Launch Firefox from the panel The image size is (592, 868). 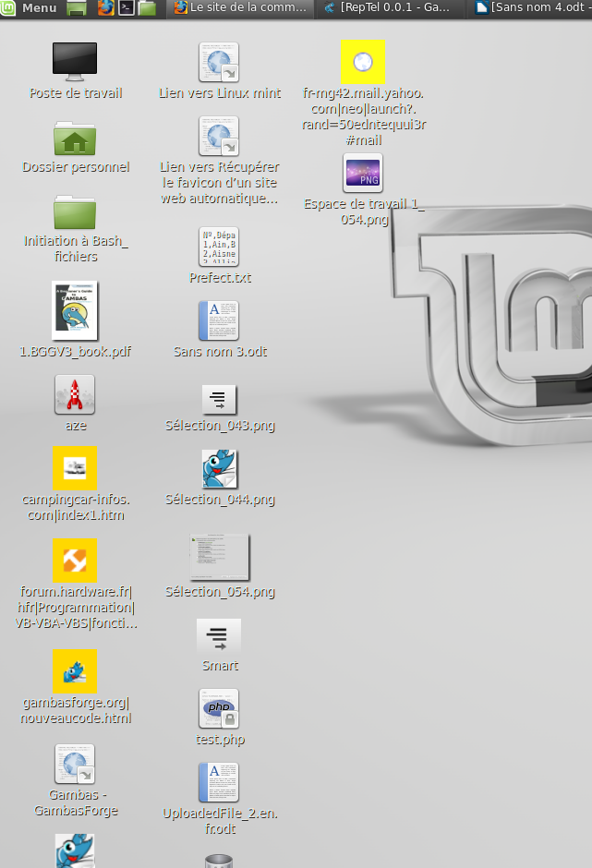click(x=106, y=7)
